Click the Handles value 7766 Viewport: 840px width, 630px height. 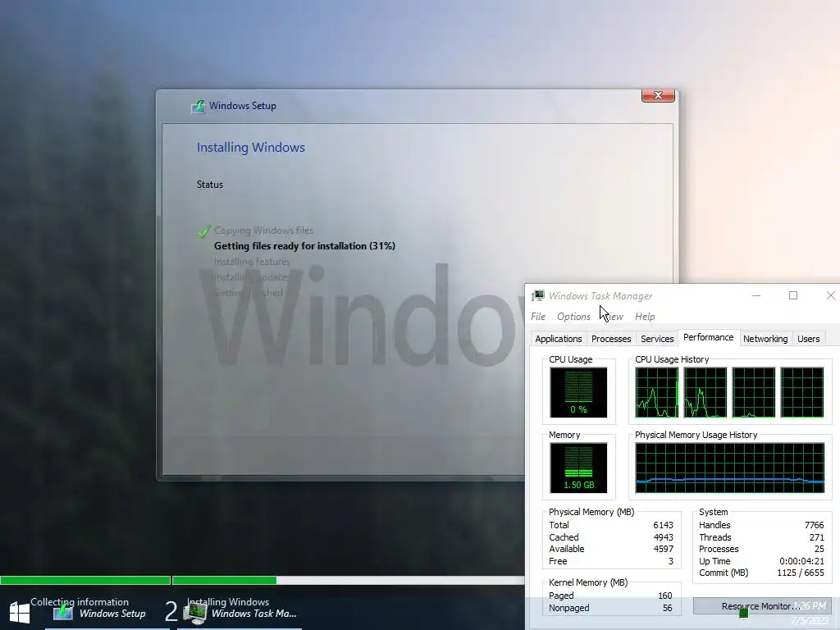[814, 525]
